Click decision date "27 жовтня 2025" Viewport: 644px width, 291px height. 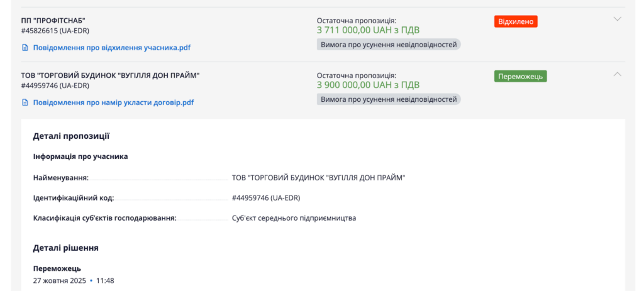click(x=60, y=280)
